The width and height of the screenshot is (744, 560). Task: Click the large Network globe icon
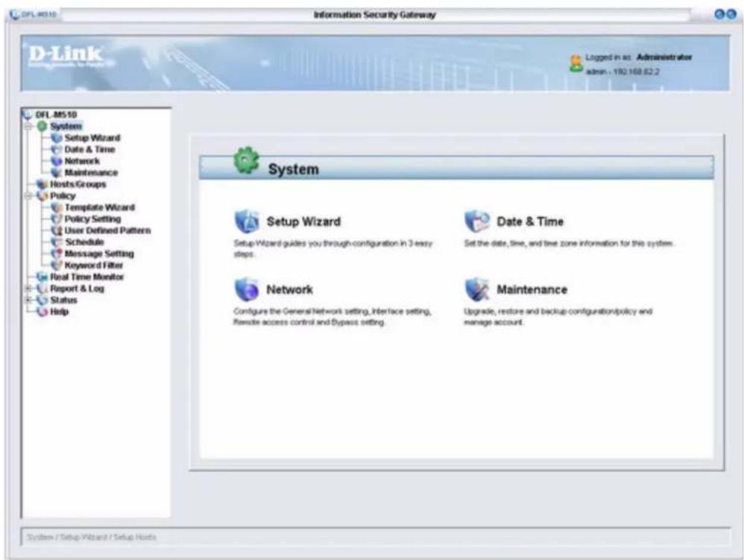pyautogui.click(x=247, y=289)
